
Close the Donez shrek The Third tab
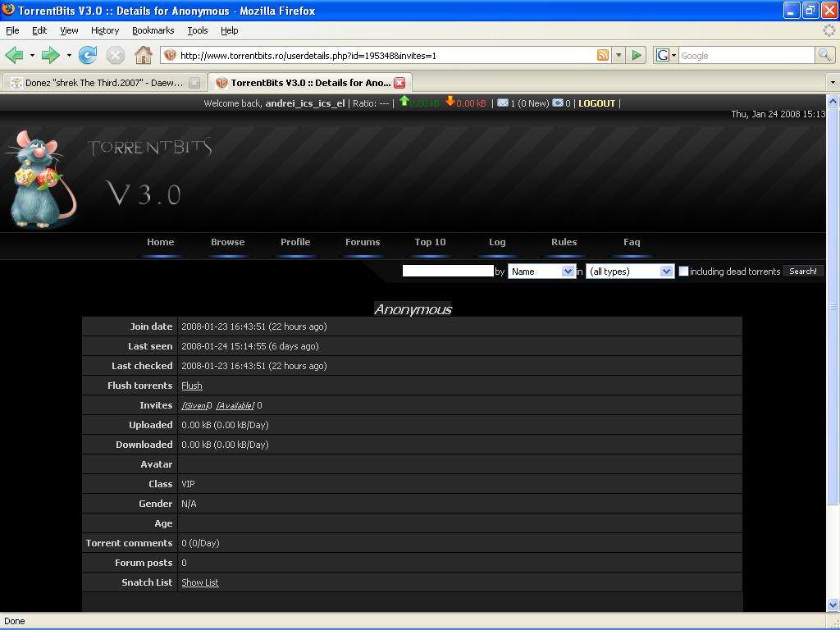pos(194,83)
